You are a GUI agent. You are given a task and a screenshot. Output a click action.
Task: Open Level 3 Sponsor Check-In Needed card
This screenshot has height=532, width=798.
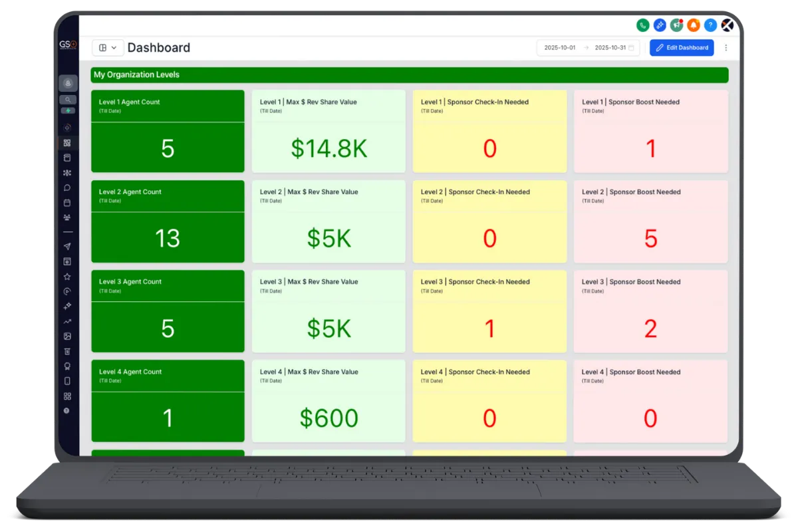pos(489,311)
